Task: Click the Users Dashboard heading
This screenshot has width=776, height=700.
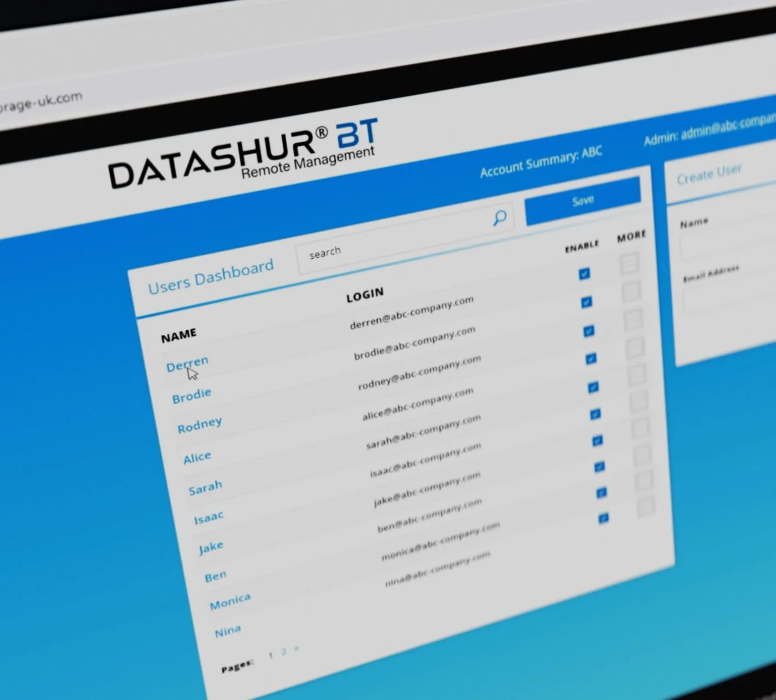Action: click(211, 278)
